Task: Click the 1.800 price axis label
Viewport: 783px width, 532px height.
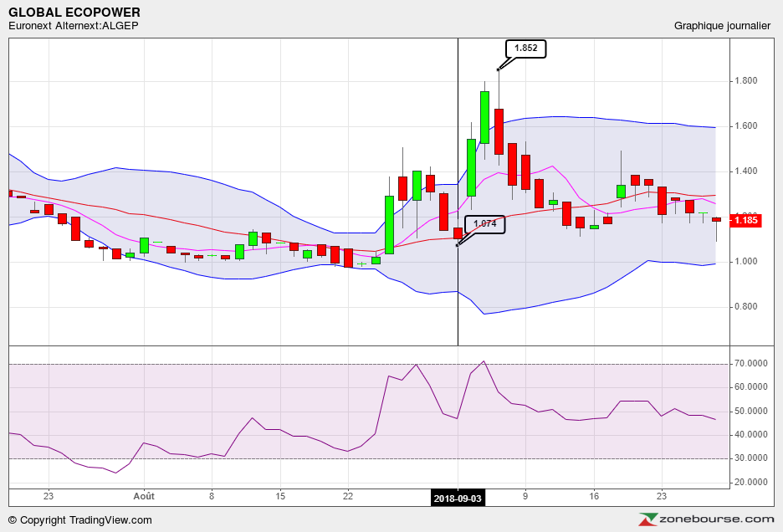Action: pos(745,81)
